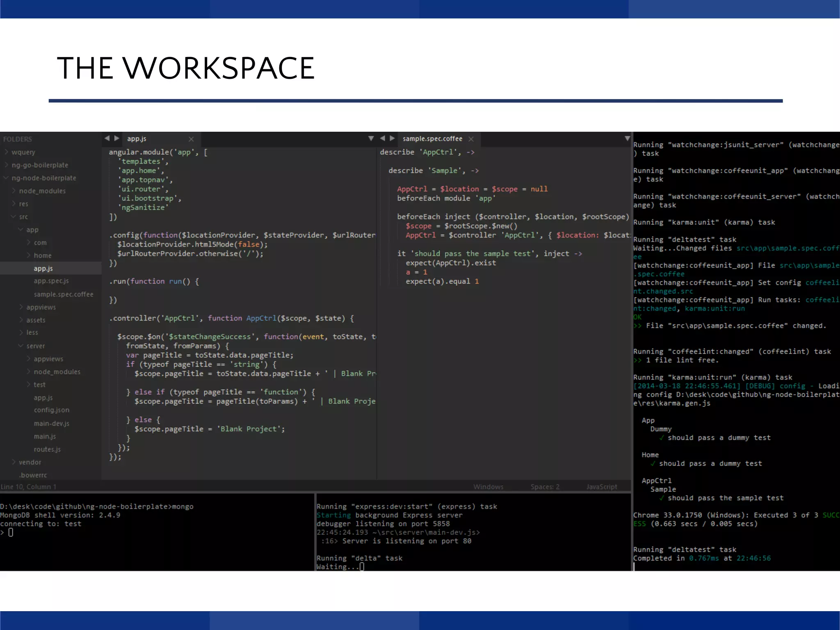This screenshot has width=840, height=630.
Task: Change the Spaces: 2 indentation setting
Action: click(545, 486)
